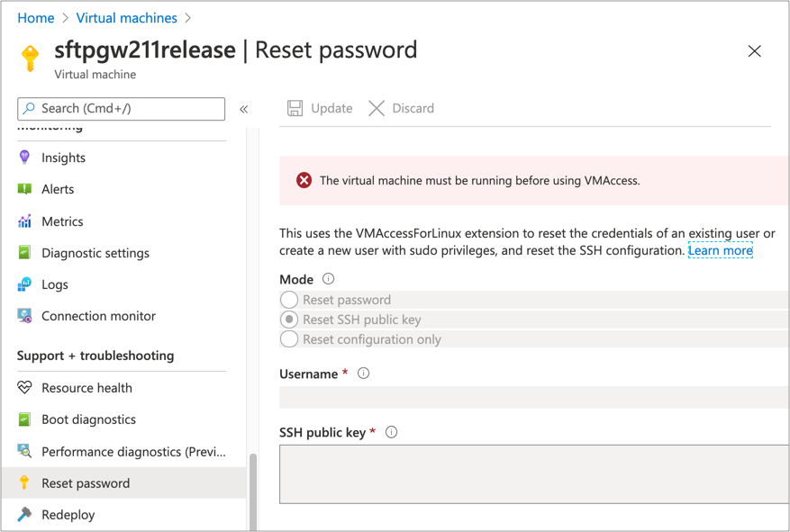Image resolution: width=790 pixels, height=532 pixels.
Task: Click the sidebar vertical scrollbar thumb
Action: 253,491
